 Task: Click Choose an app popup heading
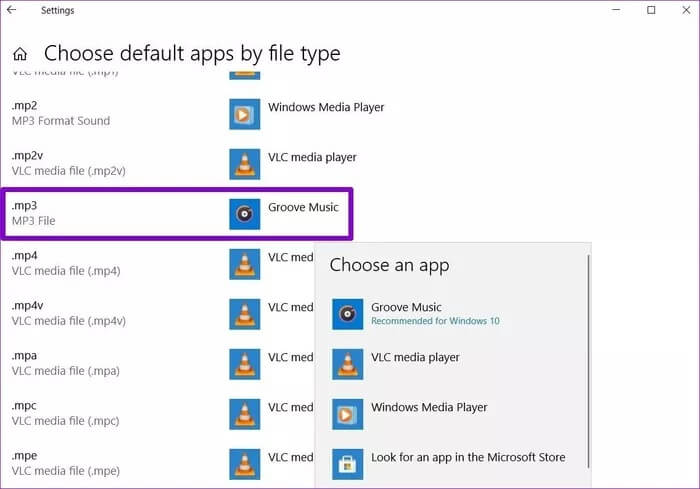(x=389, y=265)
